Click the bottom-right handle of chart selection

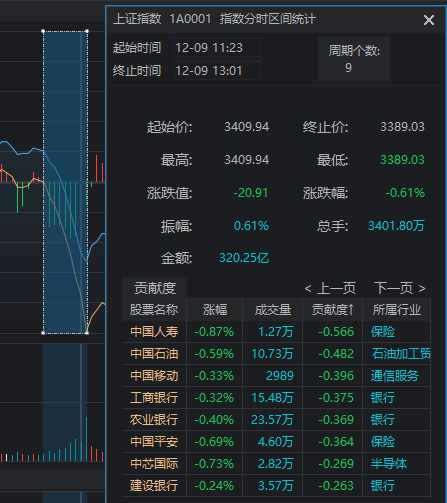(x=87, y=333)
